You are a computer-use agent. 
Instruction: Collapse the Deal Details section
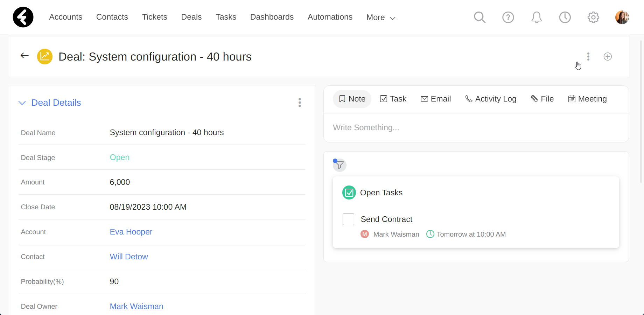tap(22, 103)
